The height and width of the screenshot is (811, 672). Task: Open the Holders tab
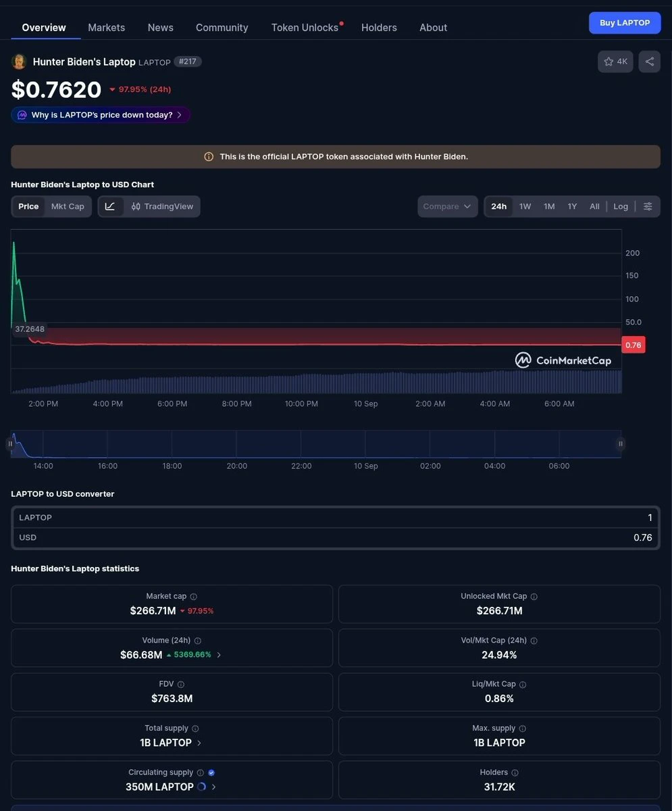pos(379,28)
